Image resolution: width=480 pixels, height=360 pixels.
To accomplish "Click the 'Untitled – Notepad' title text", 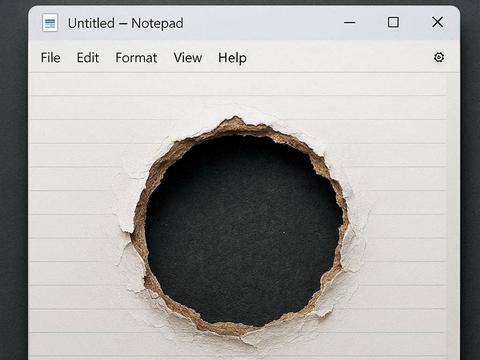I will coord(126,23).
